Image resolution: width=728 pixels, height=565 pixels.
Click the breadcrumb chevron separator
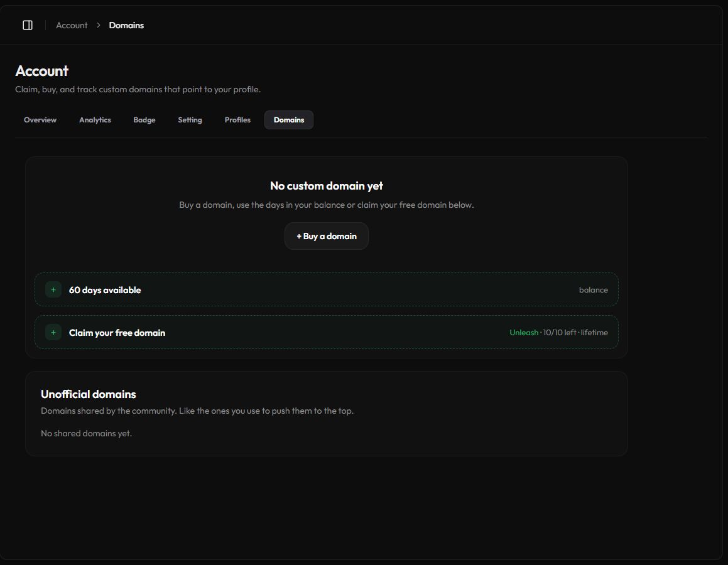pyautogui.click(x=99, y=26)
